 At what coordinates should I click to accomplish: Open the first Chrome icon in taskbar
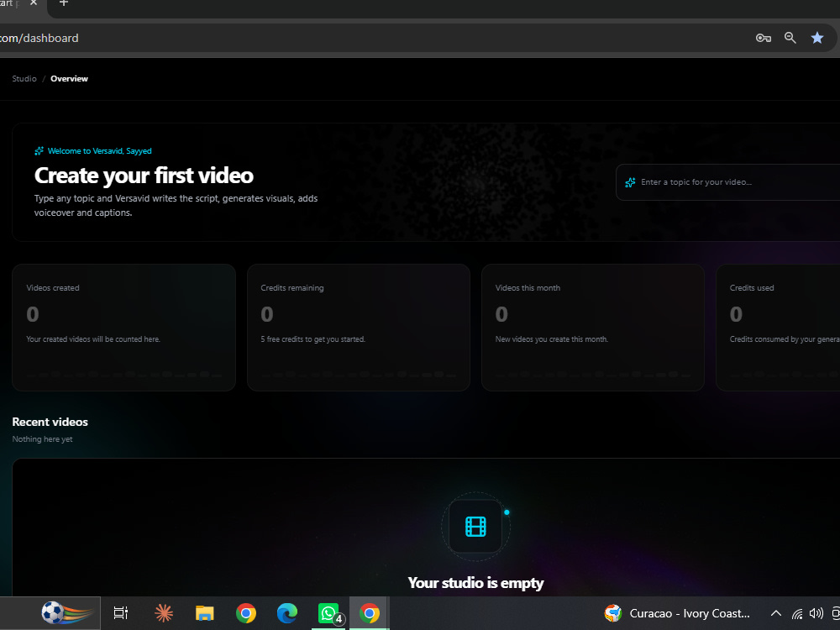click(246, 613)
